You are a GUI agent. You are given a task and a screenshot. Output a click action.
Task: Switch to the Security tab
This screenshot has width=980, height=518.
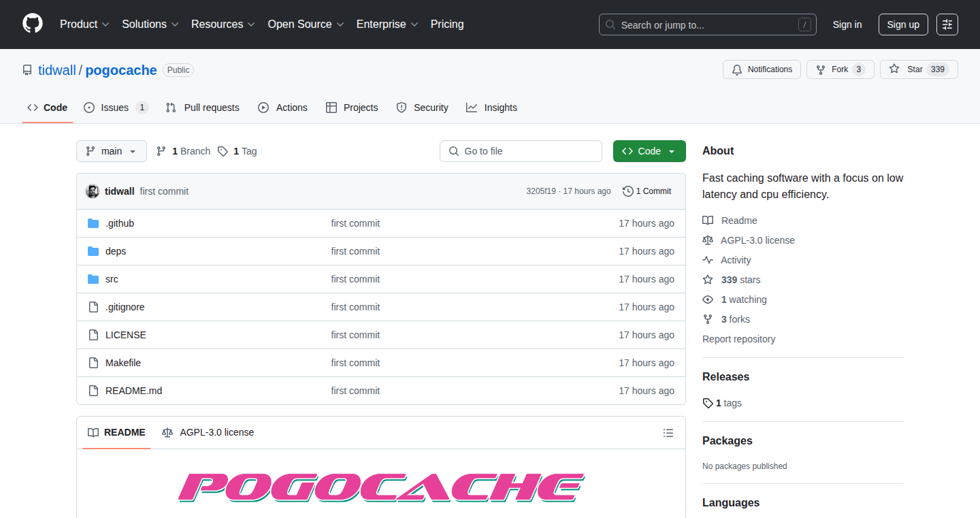(422, 108)
